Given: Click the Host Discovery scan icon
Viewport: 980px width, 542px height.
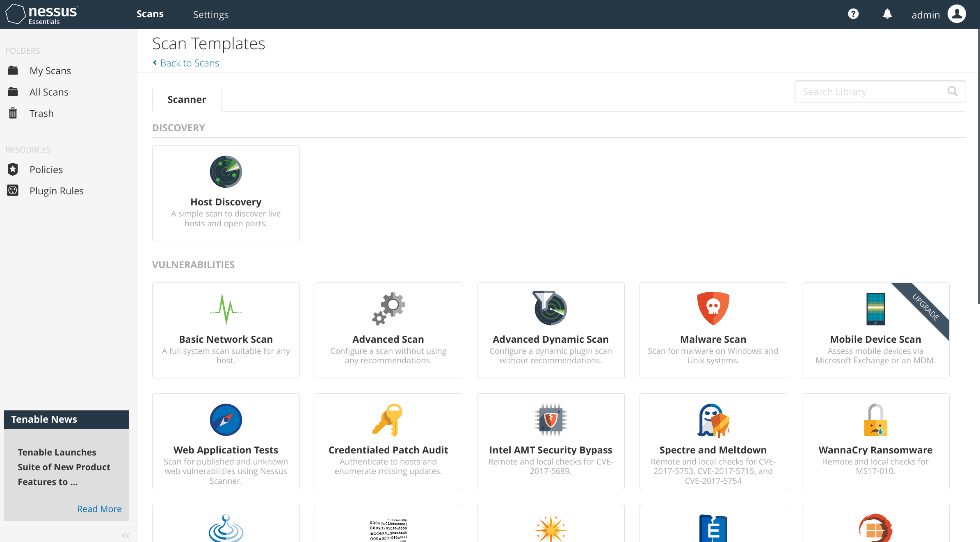Looking at the screenshot, I should (226, 172).
